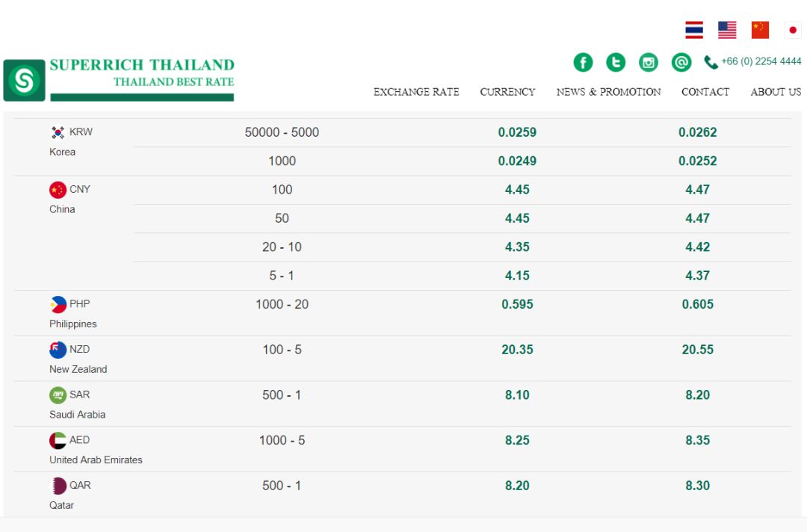807x532 pixels.
Task: Open the EXCHANGE RATE menu
Action: [416, 92]
